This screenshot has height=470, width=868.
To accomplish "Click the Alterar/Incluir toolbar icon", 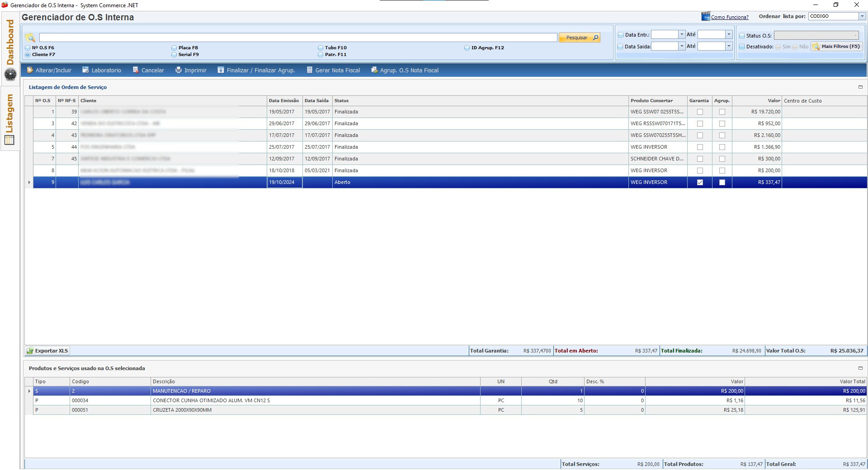I will coord(30,70).
